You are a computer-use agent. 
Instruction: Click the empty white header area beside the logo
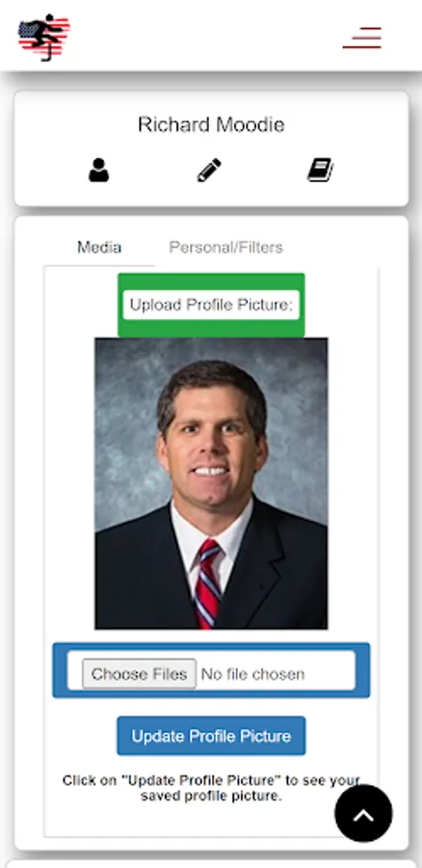point(204,37)
